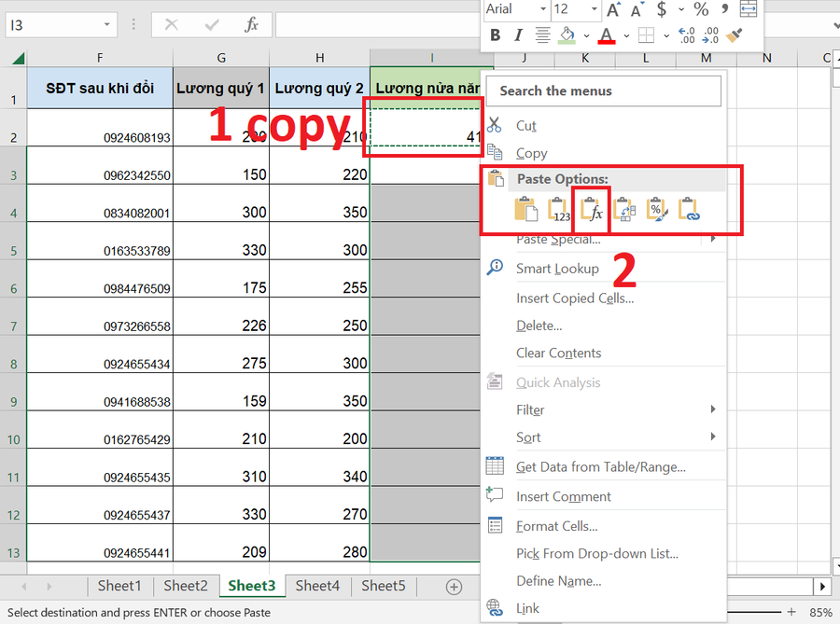Expand the Fill Color dropdown arrow
840x624 pixels.
coord(587,35)
